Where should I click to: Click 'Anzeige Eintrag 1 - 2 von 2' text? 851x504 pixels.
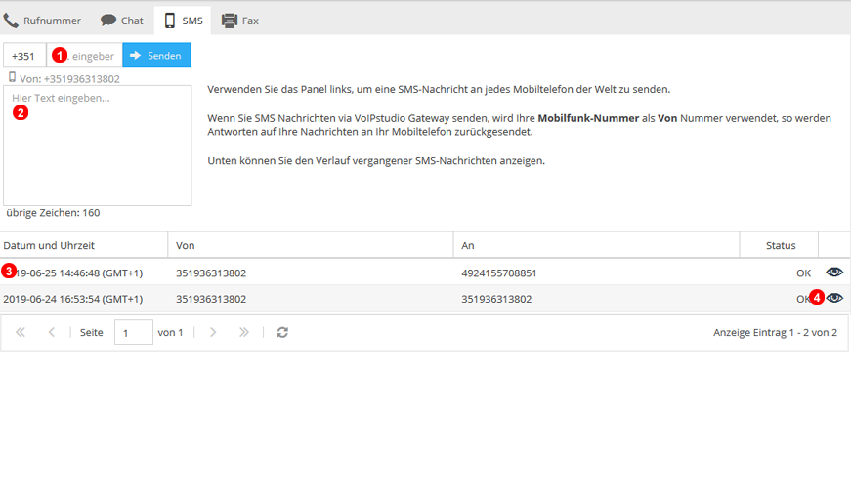pos(775,332)
